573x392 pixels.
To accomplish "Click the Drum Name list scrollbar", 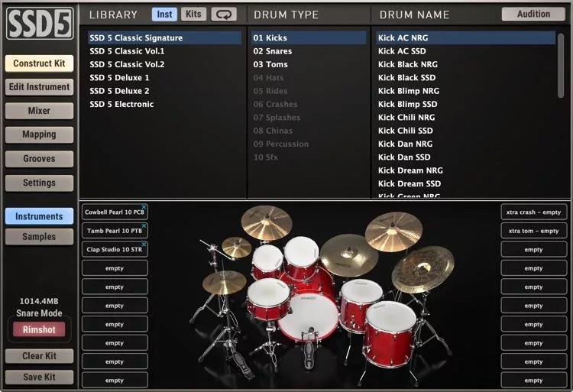I will click(x=561, y=66).
